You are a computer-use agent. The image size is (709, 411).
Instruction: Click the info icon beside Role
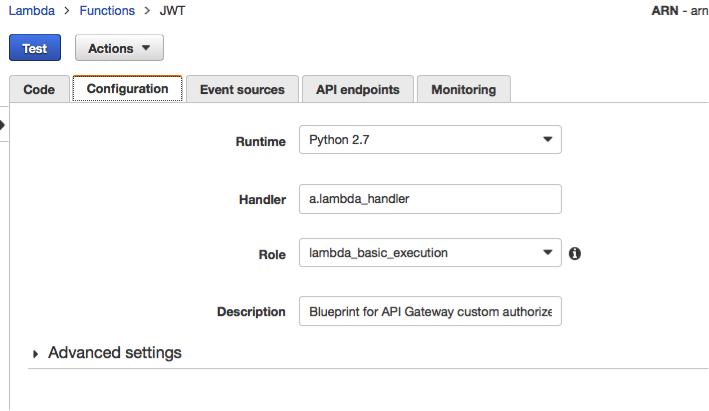(x=575, y=254)
